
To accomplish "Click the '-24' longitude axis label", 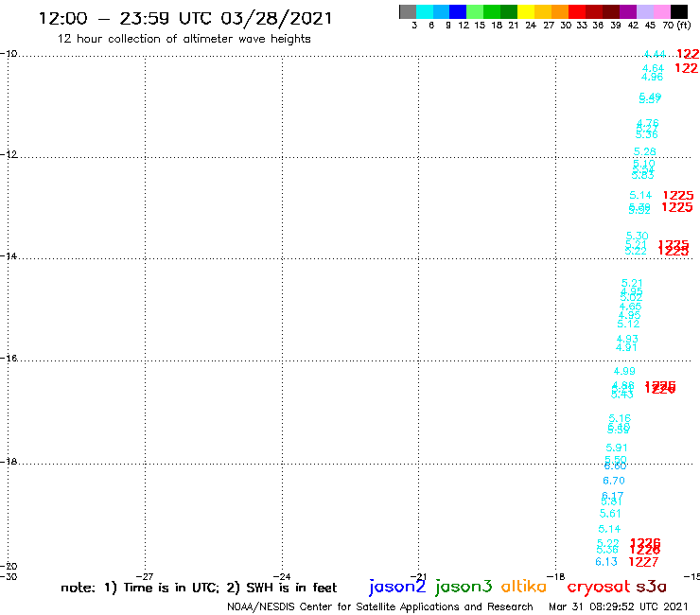I will pos(282,576).
